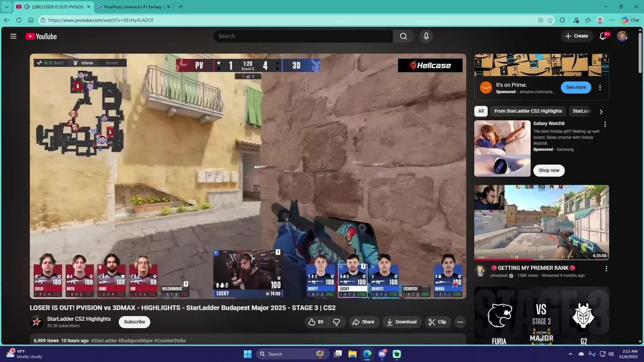Click the Clip button
The height and width of the screenshot is (362, 644).
(437, 322)
